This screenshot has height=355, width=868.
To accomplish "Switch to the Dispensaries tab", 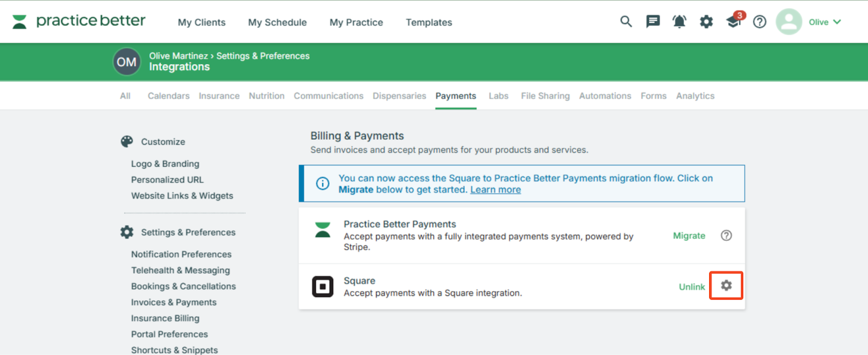I will point(399,96).
